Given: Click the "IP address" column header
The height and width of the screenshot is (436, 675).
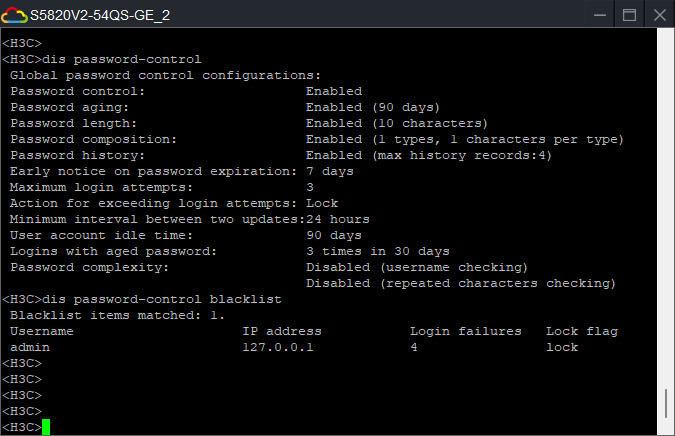Looking at the screenshot, I should tap(282, 331).
